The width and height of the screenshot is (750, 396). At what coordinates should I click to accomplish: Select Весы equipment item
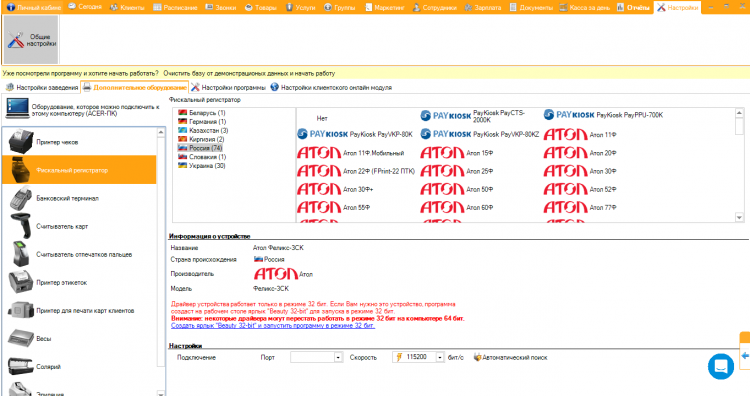click(x=79, y=339)
